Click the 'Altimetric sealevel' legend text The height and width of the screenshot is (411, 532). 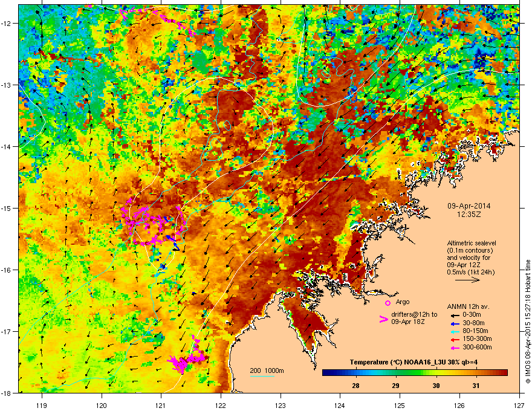(472, 243)
